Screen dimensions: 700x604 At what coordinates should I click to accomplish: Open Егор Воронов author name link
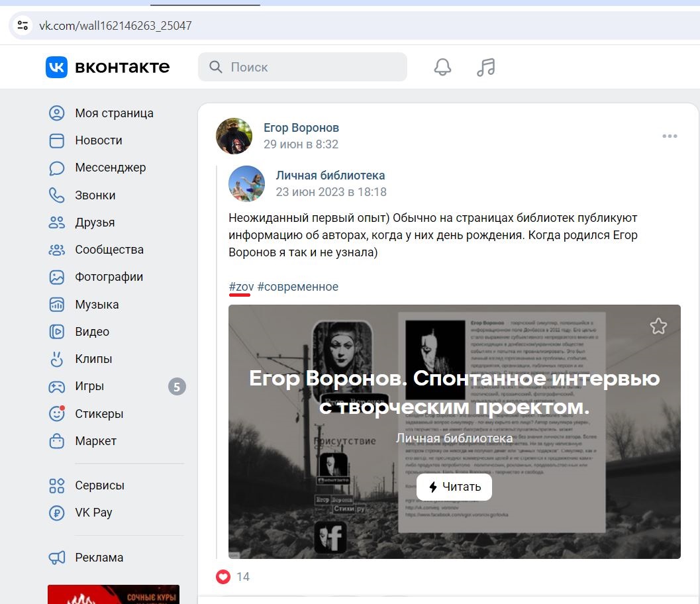pos(301,128)
